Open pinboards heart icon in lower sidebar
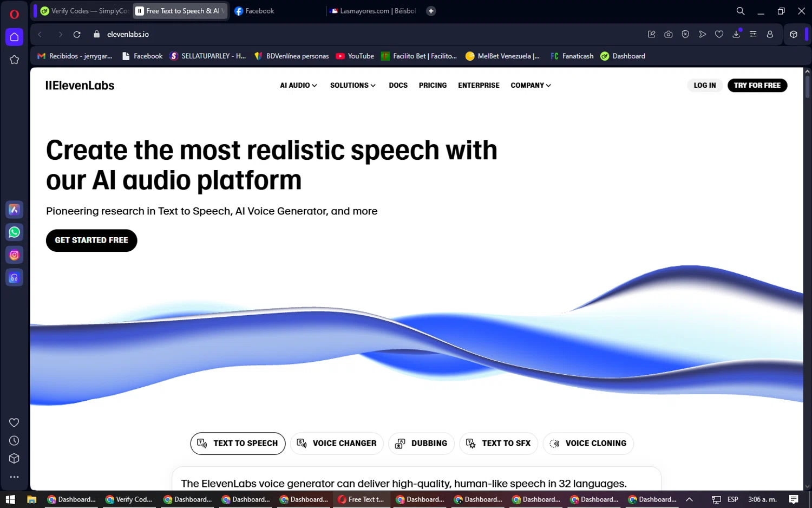The width and height of the screenshot is (812, 508). (x=15, y=422)
